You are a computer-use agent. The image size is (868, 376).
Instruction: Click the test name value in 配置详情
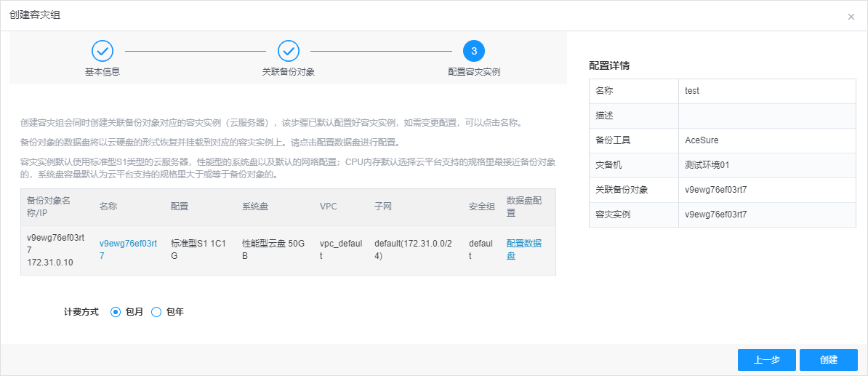pyautogui.click(x=692, y=91)
